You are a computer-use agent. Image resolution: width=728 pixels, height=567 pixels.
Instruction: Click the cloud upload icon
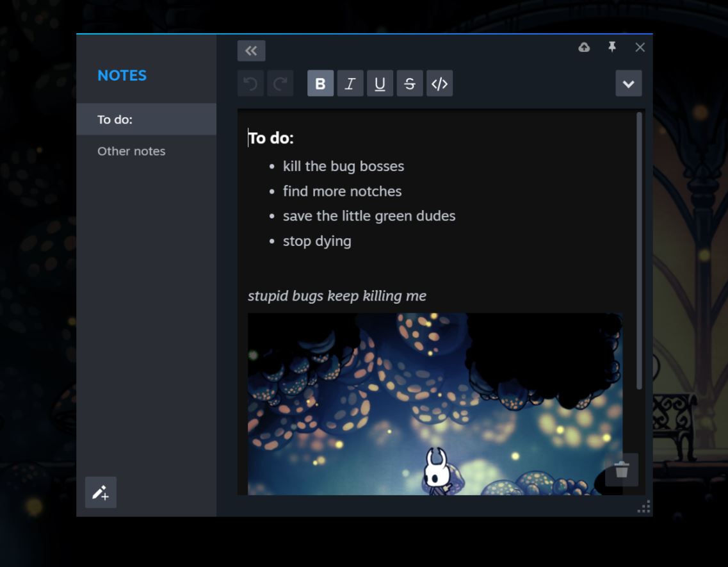[585, 47]
